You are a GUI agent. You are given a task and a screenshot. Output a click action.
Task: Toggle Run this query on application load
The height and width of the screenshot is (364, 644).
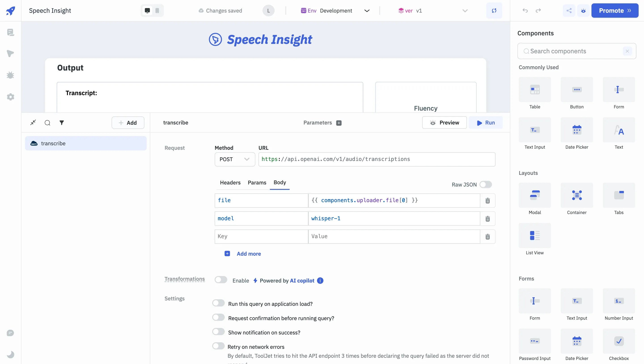click(x=218, y=303)
